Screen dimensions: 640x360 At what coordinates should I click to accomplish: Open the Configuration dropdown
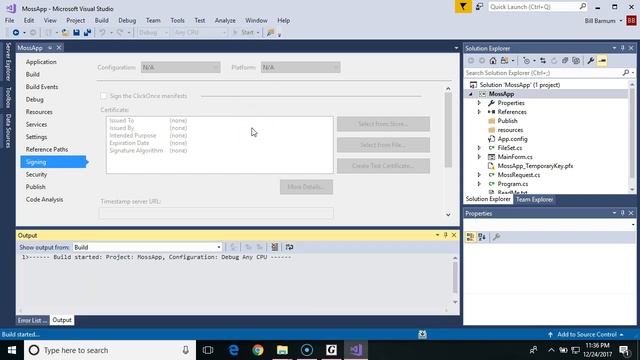(x=180, y=67)
